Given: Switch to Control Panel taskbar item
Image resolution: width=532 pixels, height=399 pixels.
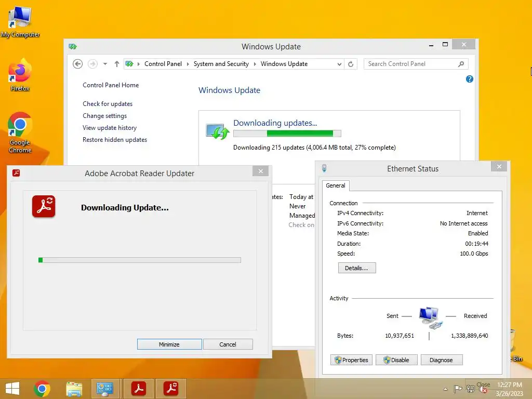Looking at the screenshot, I should [105, 389].
